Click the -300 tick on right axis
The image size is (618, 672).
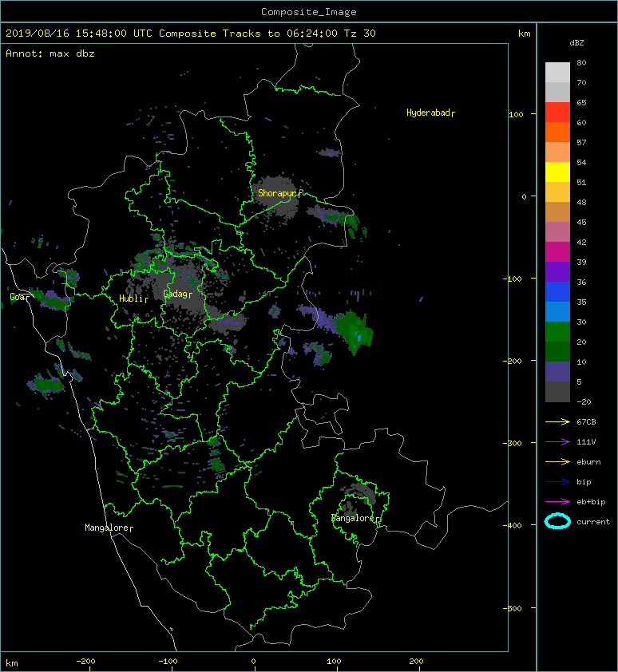[x=513, y=443]
